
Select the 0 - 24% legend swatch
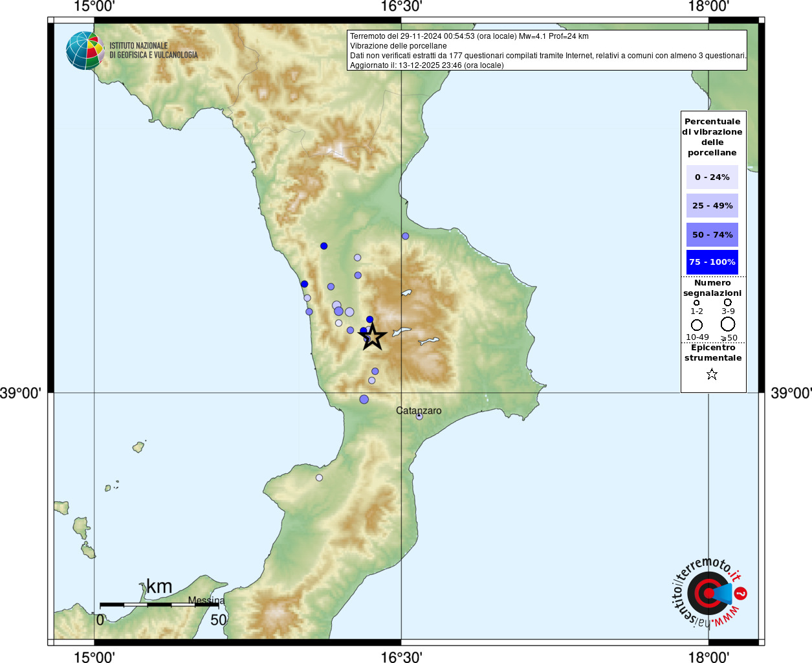(712, 177)
